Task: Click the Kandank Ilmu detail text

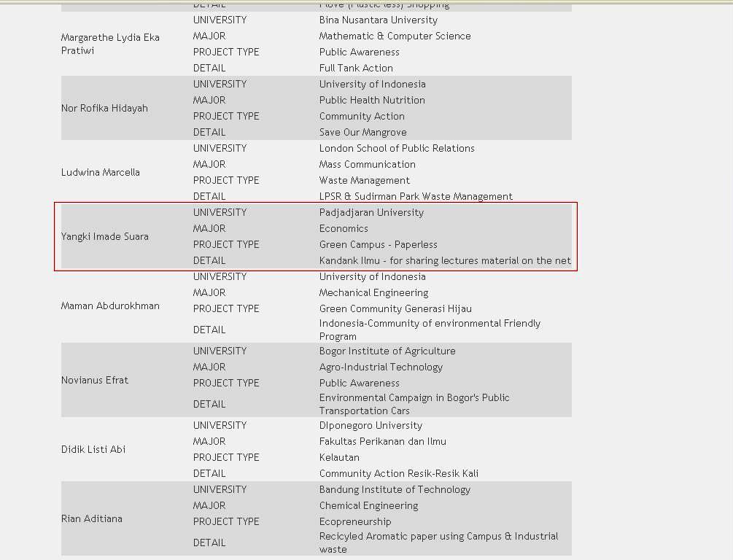Action: [445, 260]
